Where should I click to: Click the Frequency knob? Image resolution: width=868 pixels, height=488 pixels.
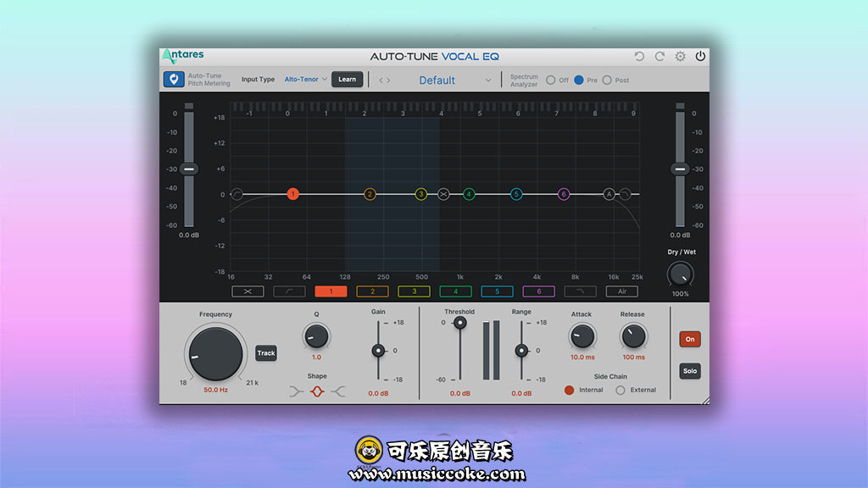pos(215,354)
